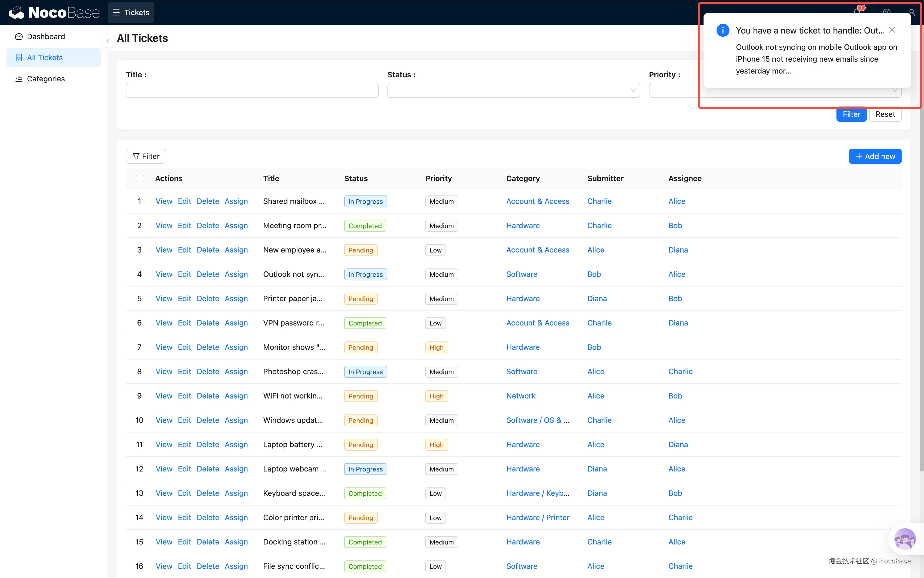
Task: Collapse the sidebar with chevron handle
Action: click(x=108, y=41)
